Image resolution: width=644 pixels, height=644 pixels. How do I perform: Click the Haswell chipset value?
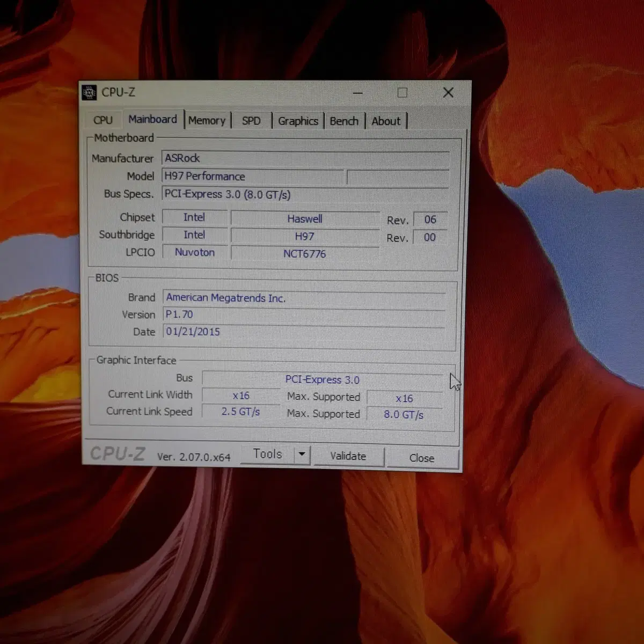pos(305,219)
